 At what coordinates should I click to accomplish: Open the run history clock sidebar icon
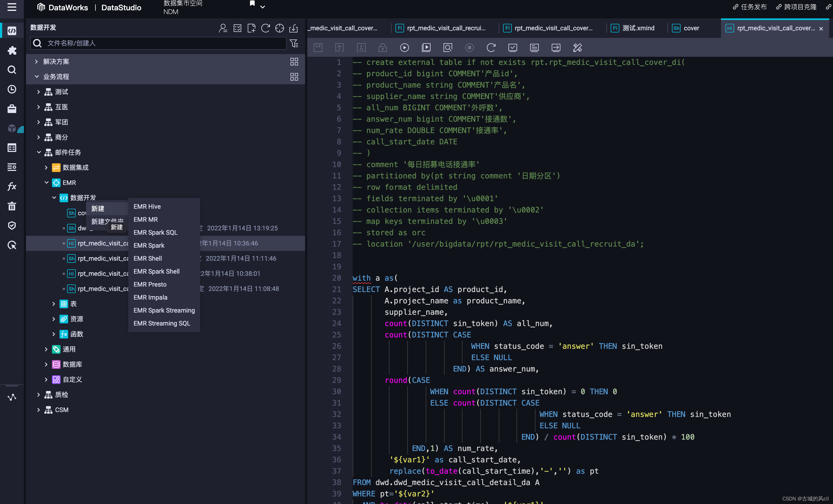(x=12, y=89)
